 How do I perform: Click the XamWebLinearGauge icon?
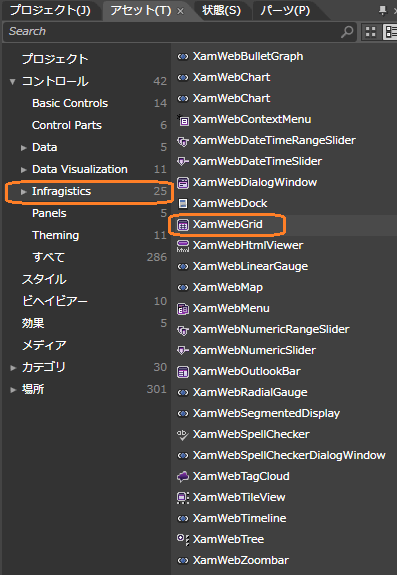point(183,267)
